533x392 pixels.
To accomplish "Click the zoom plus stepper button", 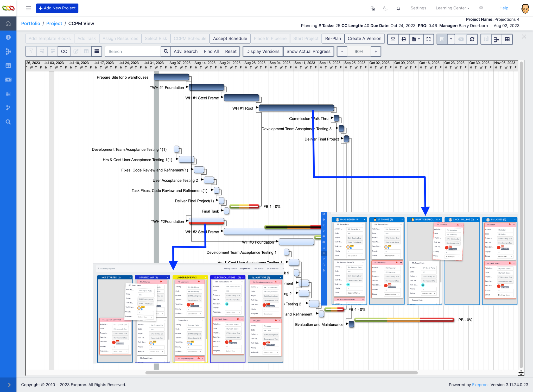I will click(376, 52).
